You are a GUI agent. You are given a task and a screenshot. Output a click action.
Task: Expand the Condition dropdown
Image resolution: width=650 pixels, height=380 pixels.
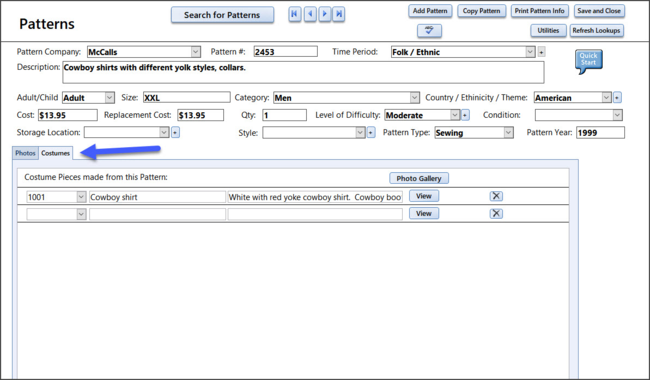pyautogui.click(x=617, y=115)
